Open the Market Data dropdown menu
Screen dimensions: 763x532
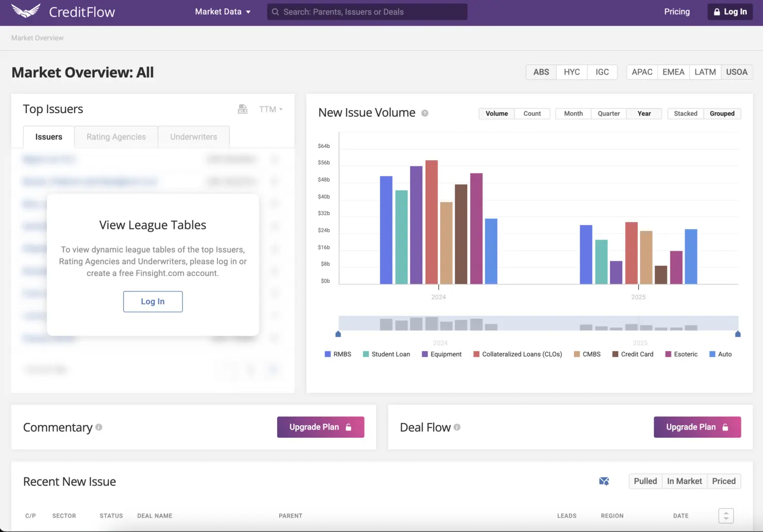[223, 12]
